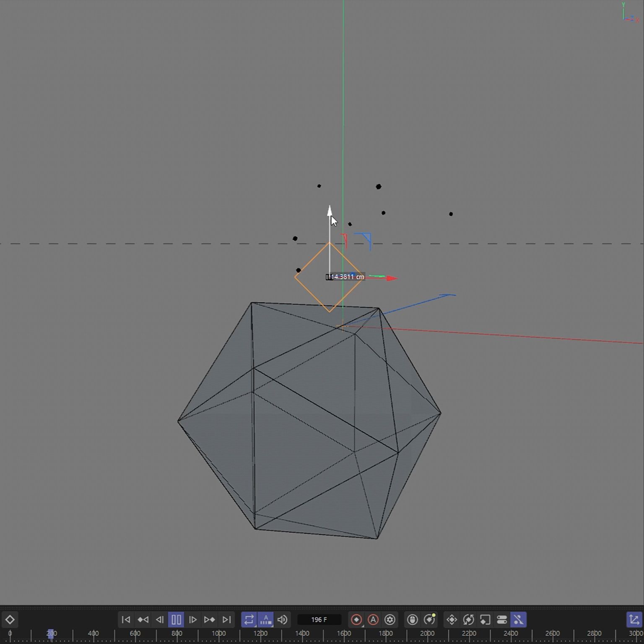Open keyframe selection settings gear
The height and width of the screenshot is (644, 644).
pyautogui.click(x=390, y=620)
